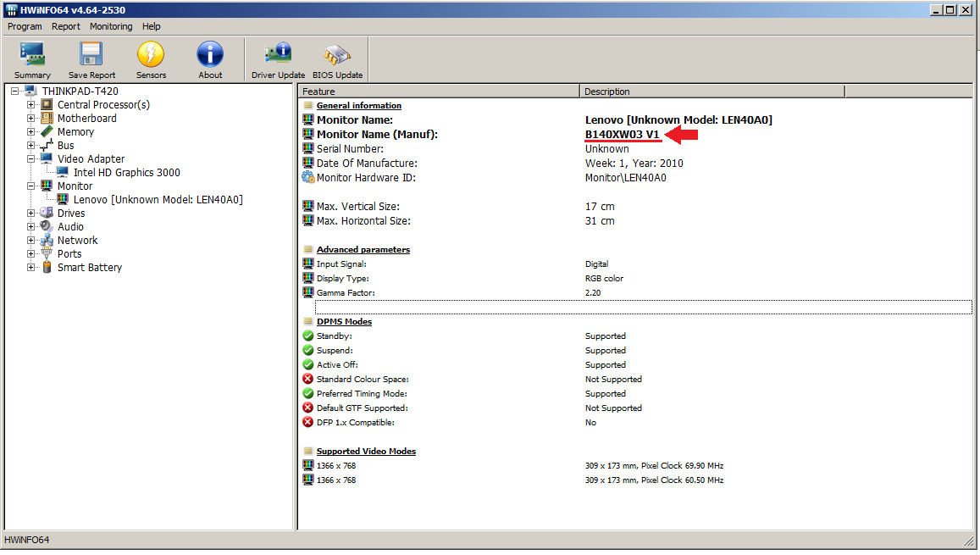Expand the Audio node
Screen dimensions: 980x555
pos(30,226)
